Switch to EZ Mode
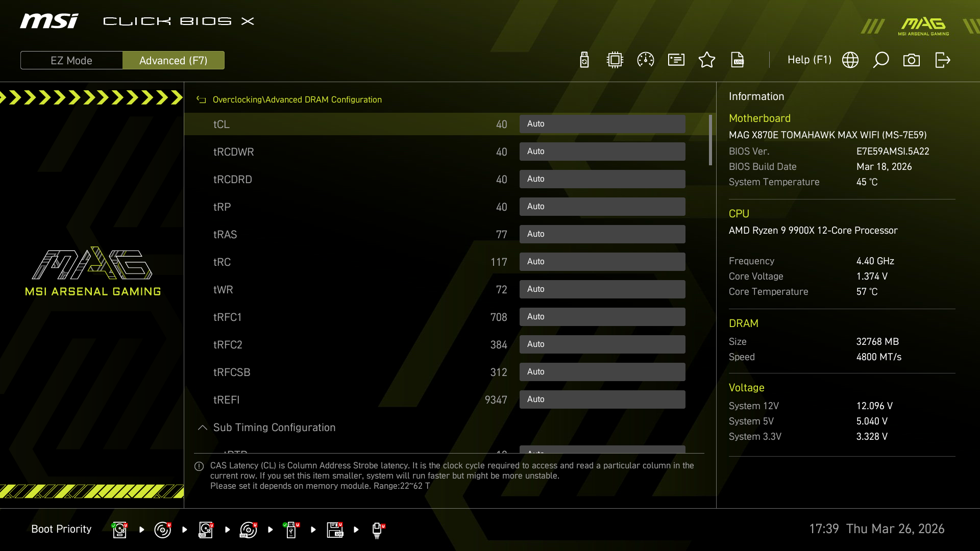Viewport: 980px width, 551px height. [71, 60]
